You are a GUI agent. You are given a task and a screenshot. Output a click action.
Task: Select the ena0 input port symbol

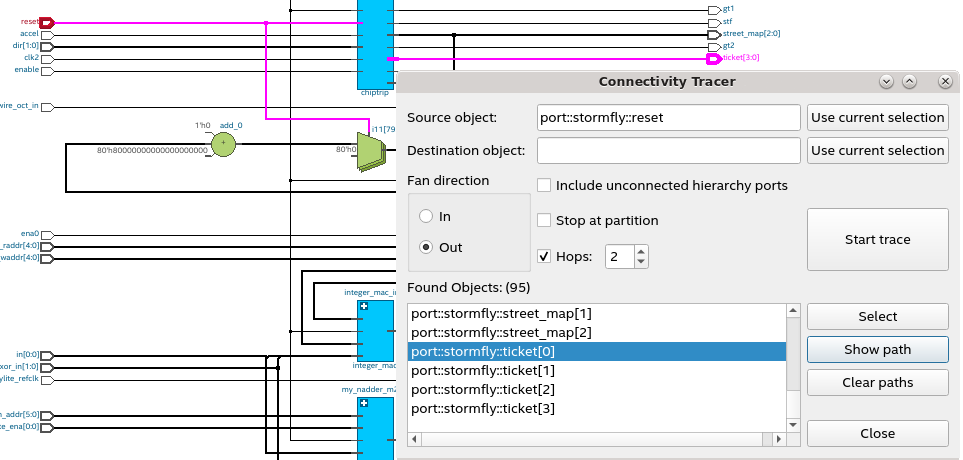[x=47, y=235]
